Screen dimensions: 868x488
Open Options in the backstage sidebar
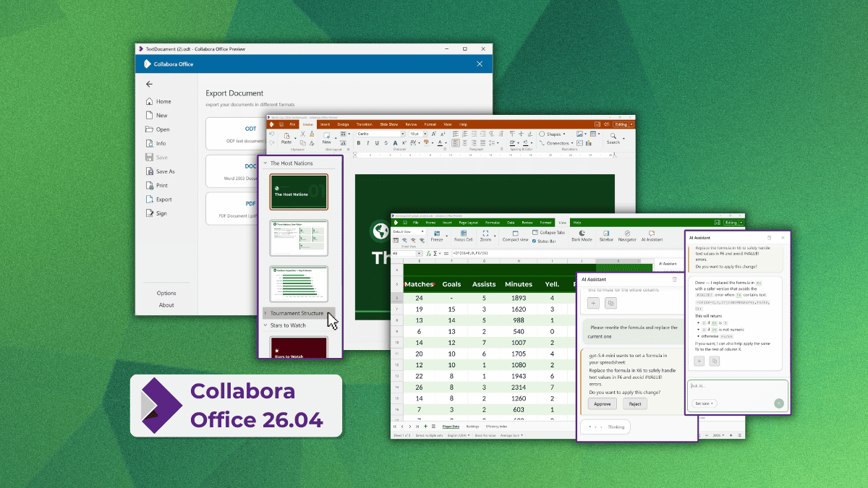point(166,293)
